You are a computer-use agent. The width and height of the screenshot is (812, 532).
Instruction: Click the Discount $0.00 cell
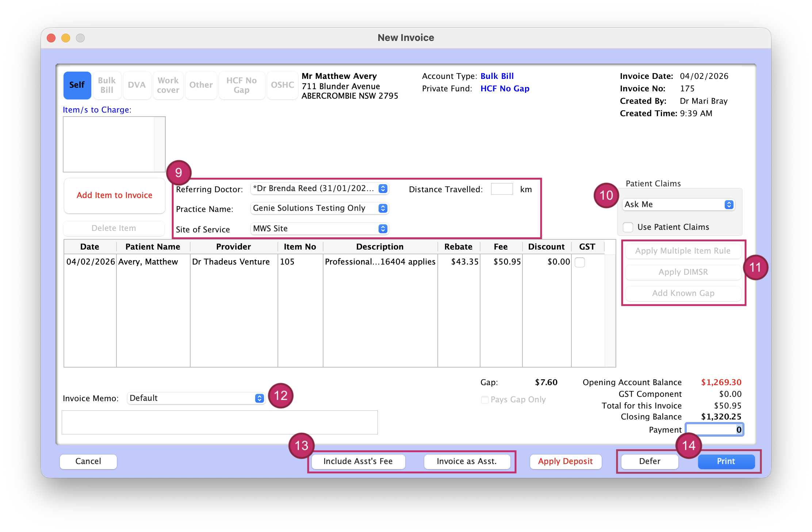pyautogui.click(x=547, y=262)
